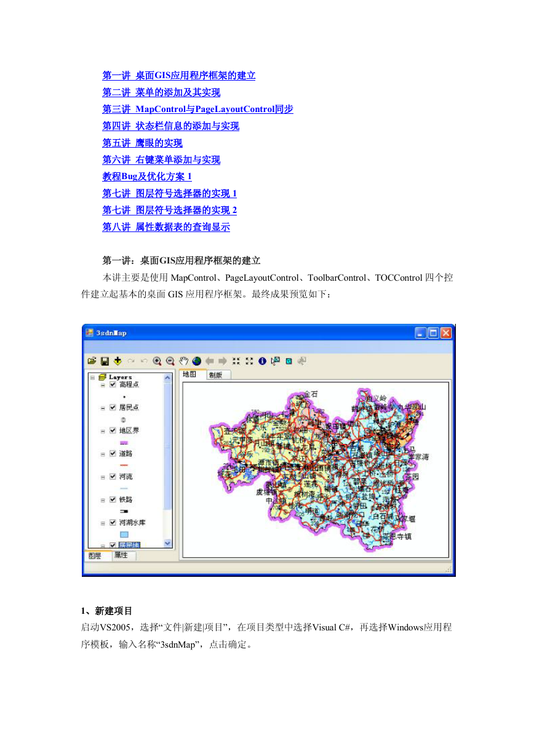Open link 第四讲 状态栏信息的添加与实现
534x756 pixels.
(170, 126)
